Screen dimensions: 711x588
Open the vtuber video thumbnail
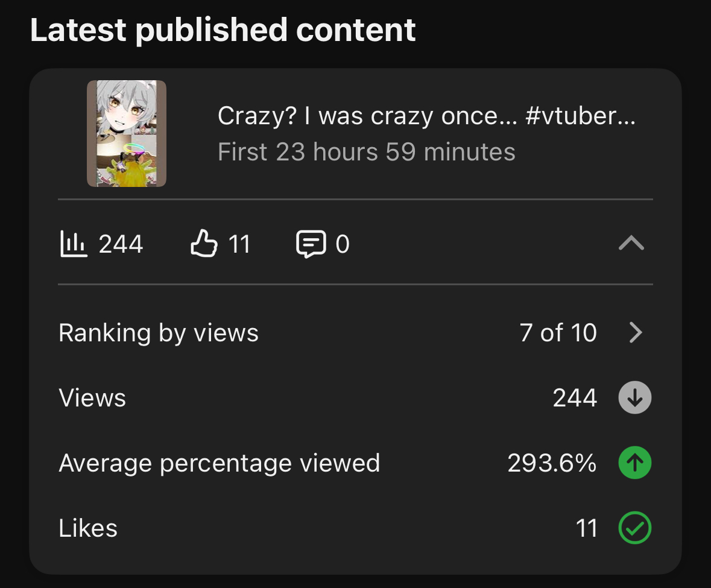click(x=127, y=133)
